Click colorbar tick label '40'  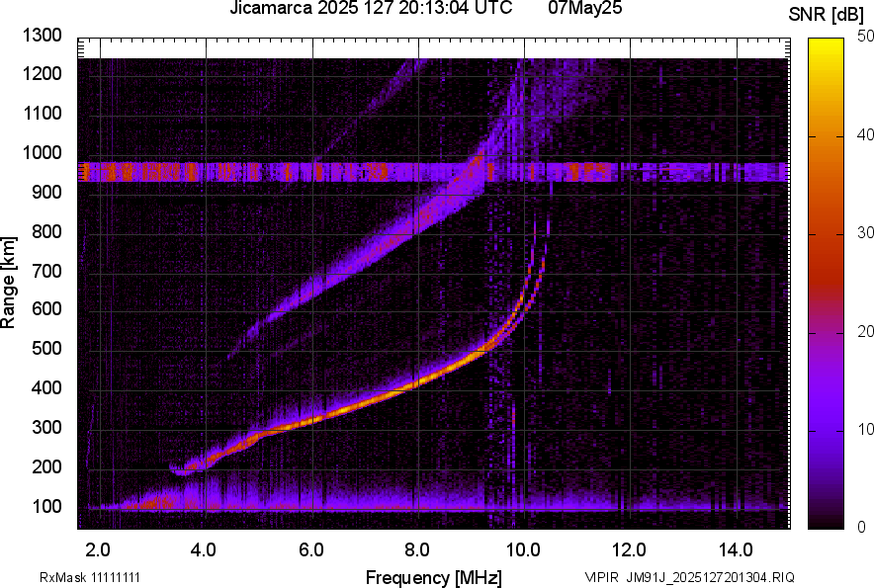865,134
